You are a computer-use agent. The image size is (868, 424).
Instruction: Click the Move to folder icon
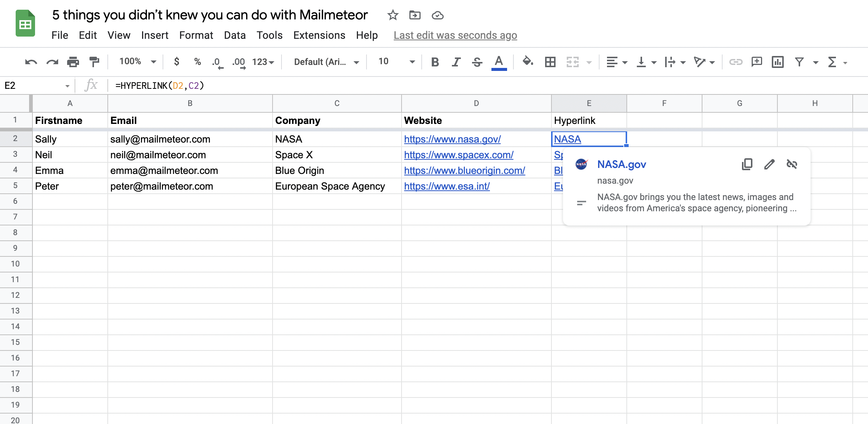pyautogui.click(x=415, y=15)
